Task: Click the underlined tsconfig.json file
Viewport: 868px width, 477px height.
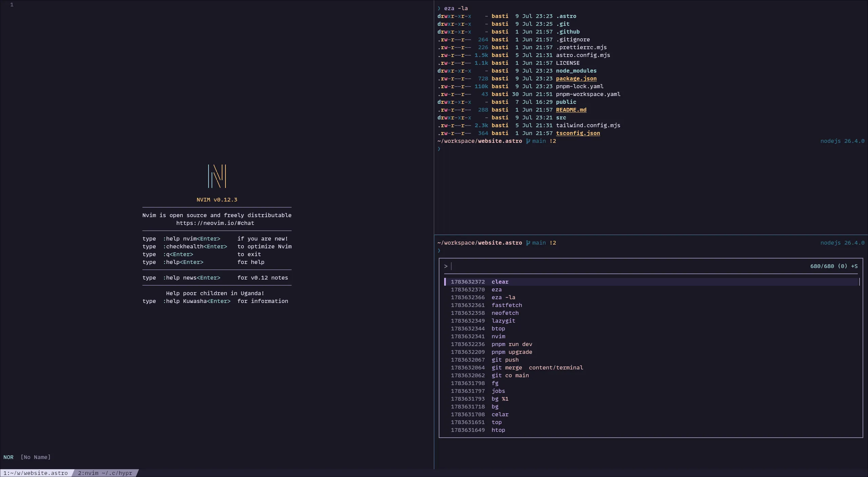Action: coord(578,133)
